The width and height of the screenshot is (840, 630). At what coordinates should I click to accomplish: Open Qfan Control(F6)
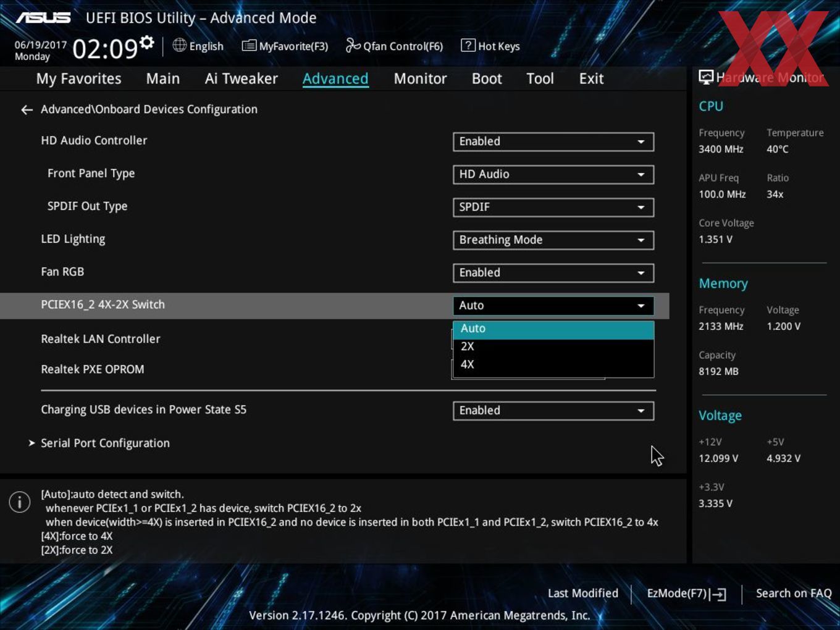(394, 46)
